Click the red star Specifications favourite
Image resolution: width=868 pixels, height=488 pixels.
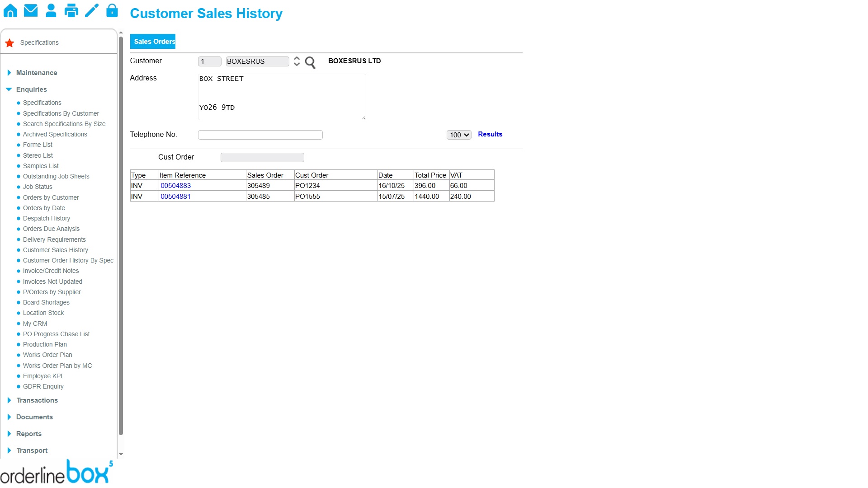[x=9, y=43]
